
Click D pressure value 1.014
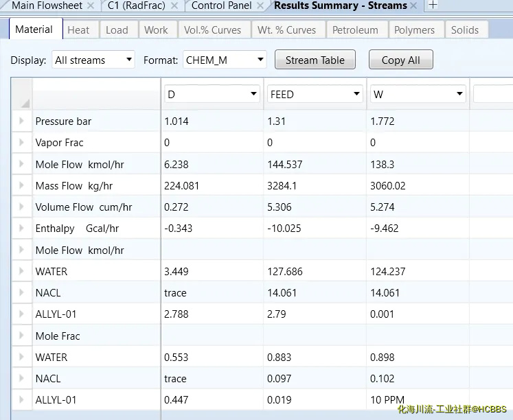pos(176,121)
